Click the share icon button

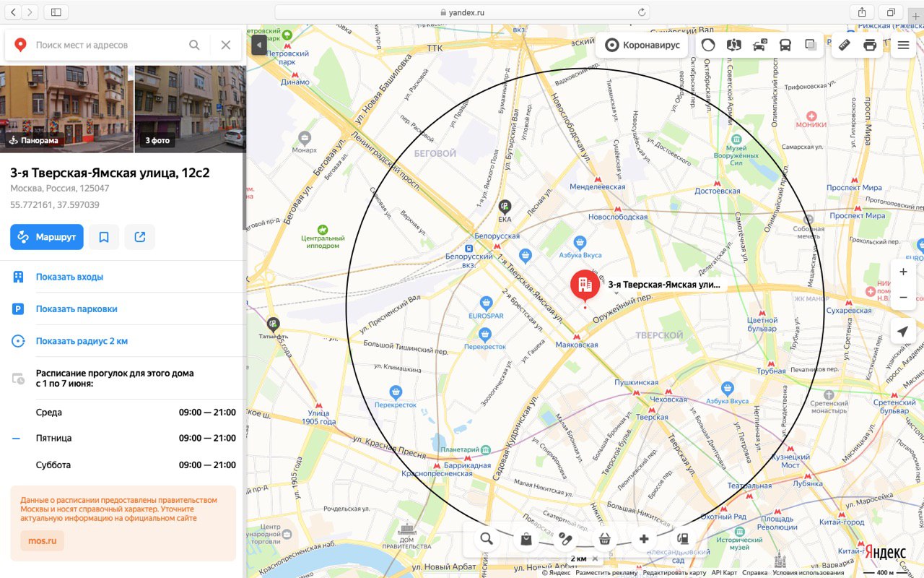(140, 237)
